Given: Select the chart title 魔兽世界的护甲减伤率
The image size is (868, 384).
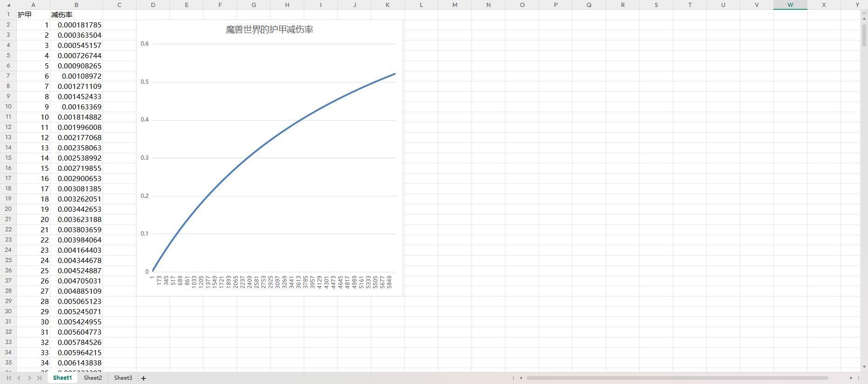Looking at the screenshot, I should click(269, 30).
